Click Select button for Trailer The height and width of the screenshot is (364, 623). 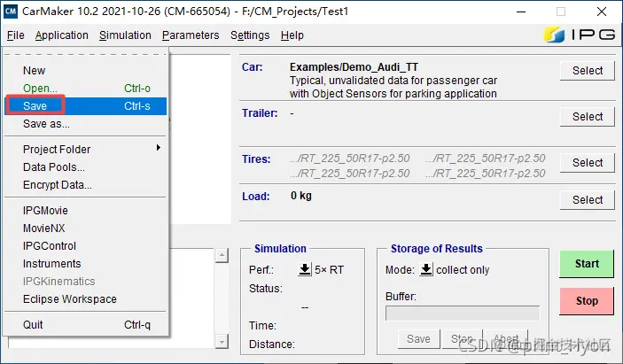pos(588,117)
